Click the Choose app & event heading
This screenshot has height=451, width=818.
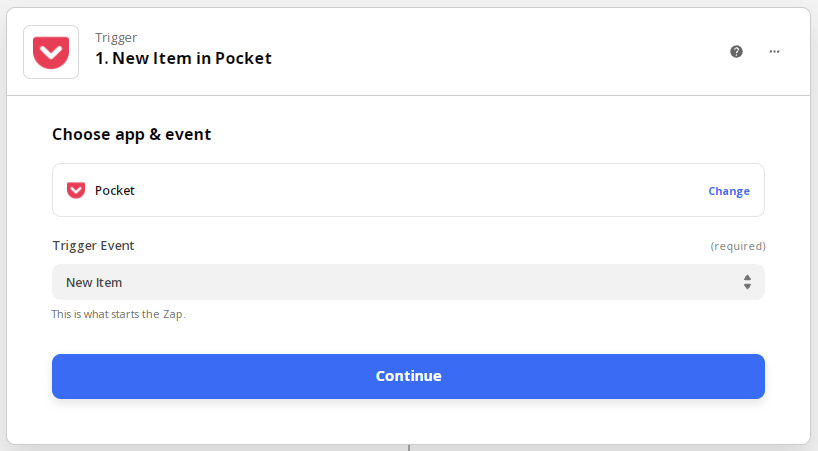click(131, 135)
